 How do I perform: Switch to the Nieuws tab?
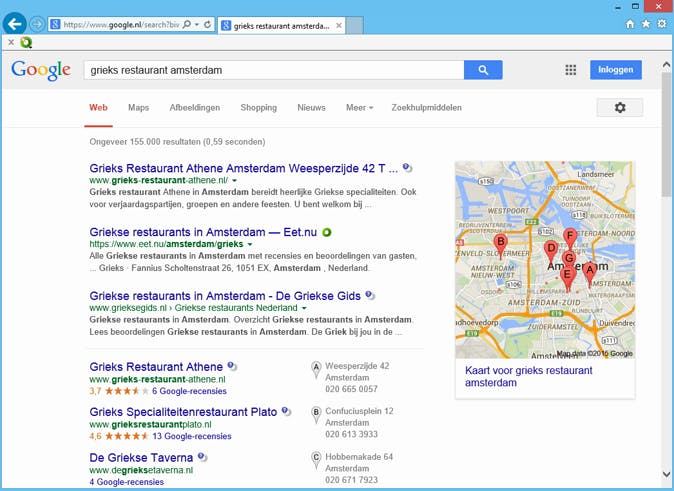(312, 107)
